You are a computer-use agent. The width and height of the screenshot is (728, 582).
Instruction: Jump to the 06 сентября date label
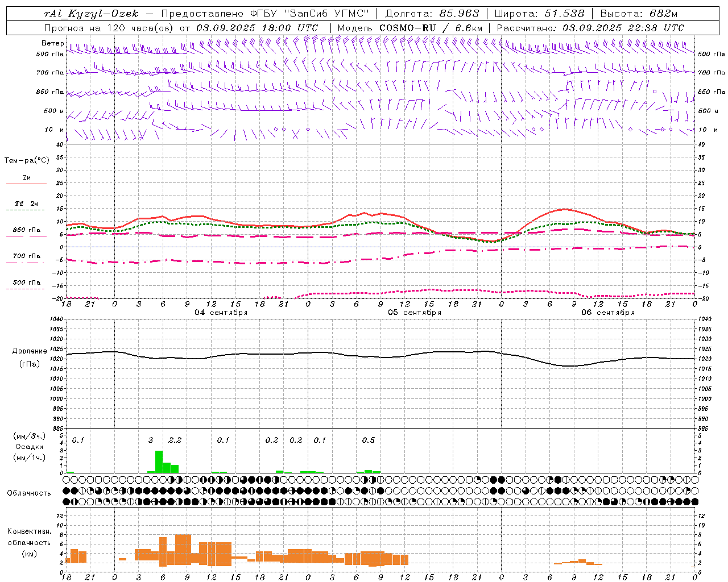coord(607,313)
